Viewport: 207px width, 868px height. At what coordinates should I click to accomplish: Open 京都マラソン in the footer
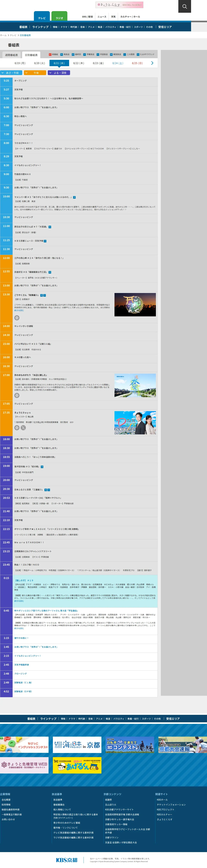[112, 837]
